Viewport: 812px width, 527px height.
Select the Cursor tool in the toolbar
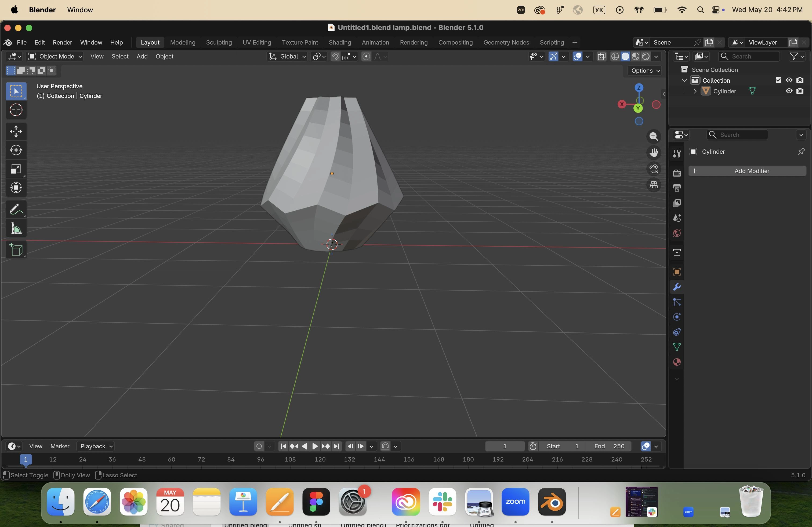click(16, 110)
